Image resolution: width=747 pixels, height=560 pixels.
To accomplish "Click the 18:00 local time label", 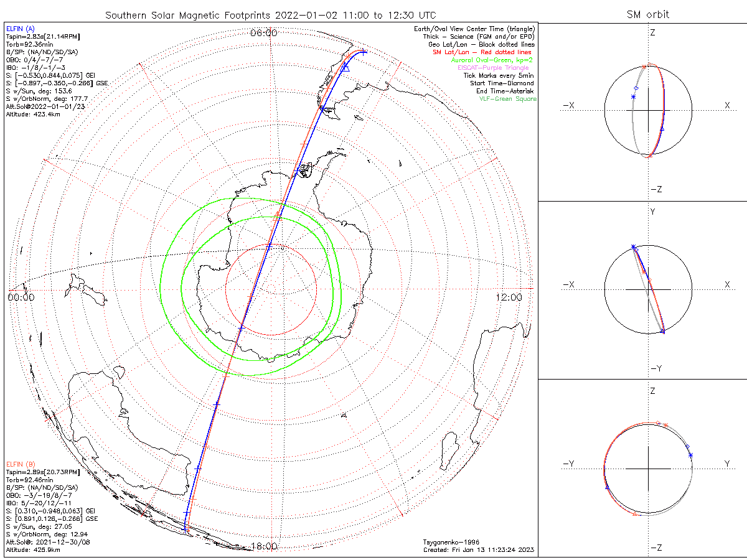I will point(263,546).
